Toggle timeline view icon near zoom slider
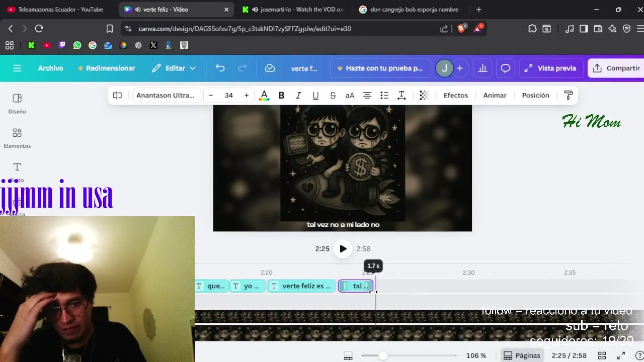 348,356
